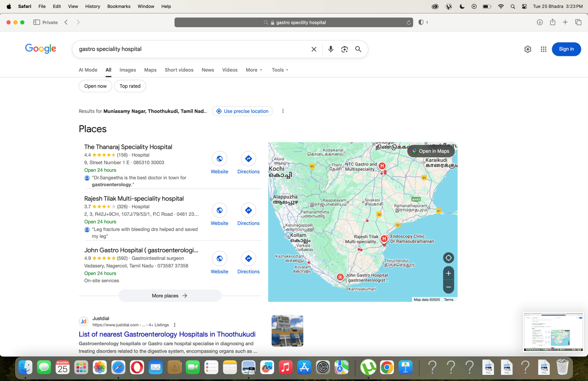Center map on my location
This screenshot has width=588, height=381.
click(448, 258)
